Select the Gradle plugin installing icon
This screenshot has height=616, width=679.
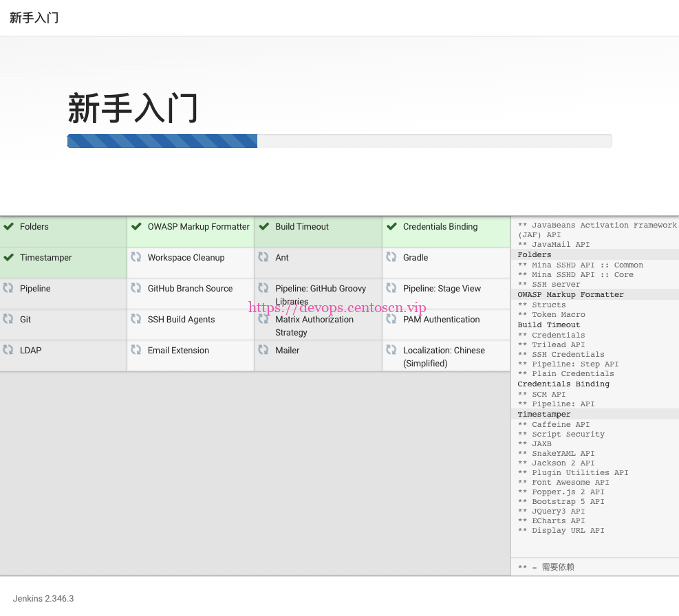point(392,258)
